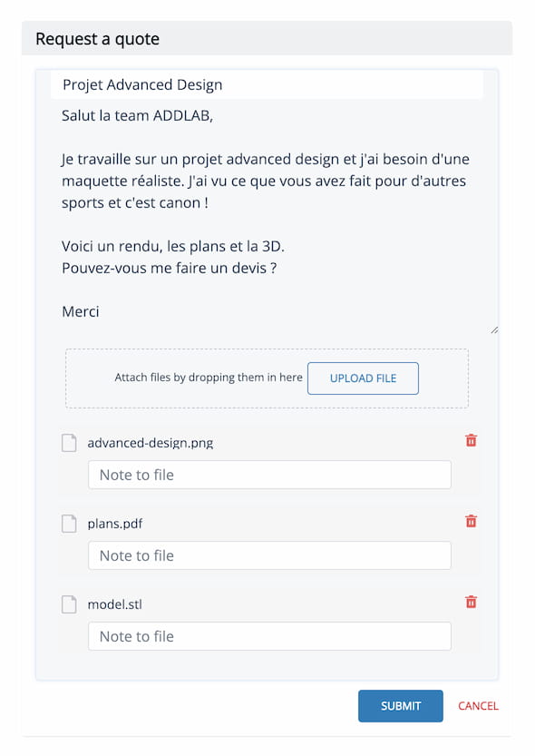535x756 pixels.
Task: Click the file icon beside model.stl
Action: [69, 604]
